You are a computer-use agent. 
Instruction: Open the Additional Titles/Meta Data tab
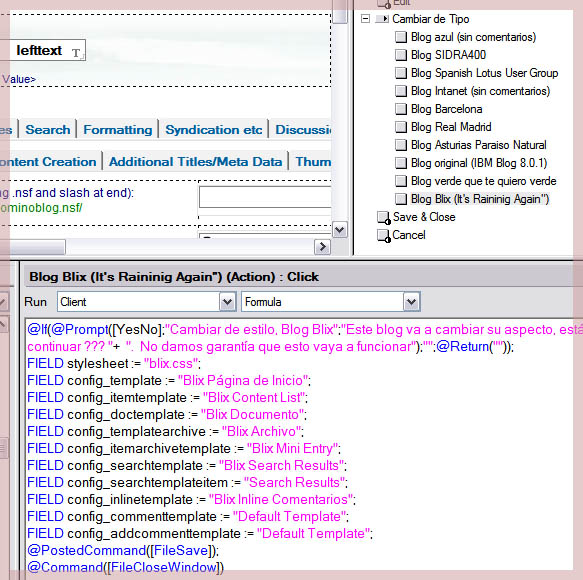(195, 162)
